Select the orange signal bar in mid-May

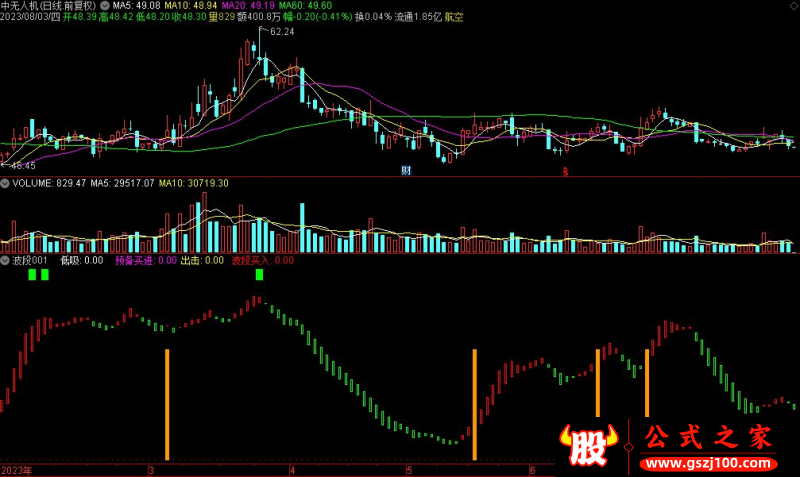point(474,404)
